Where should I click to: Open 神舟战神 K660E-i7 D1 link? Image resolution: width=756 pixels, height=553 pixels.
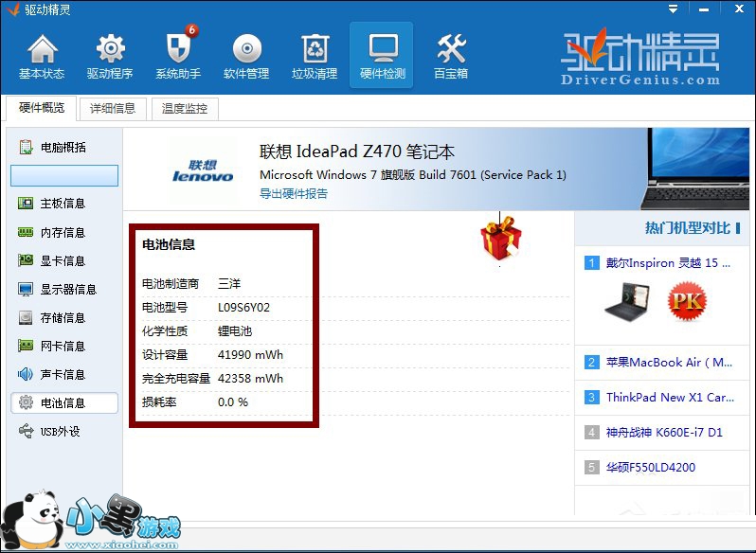click(664, 433)
